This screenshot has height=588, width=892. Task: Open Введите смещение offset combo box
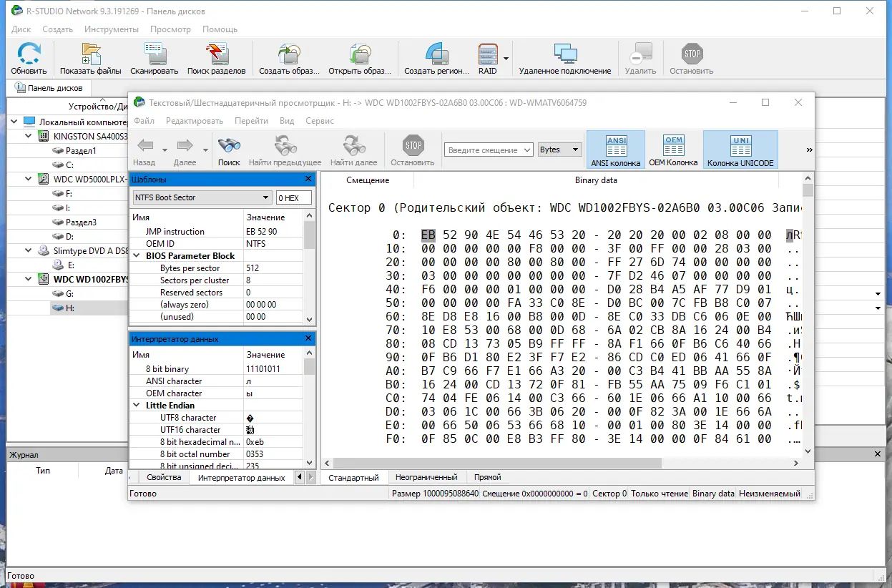point(489,150)
